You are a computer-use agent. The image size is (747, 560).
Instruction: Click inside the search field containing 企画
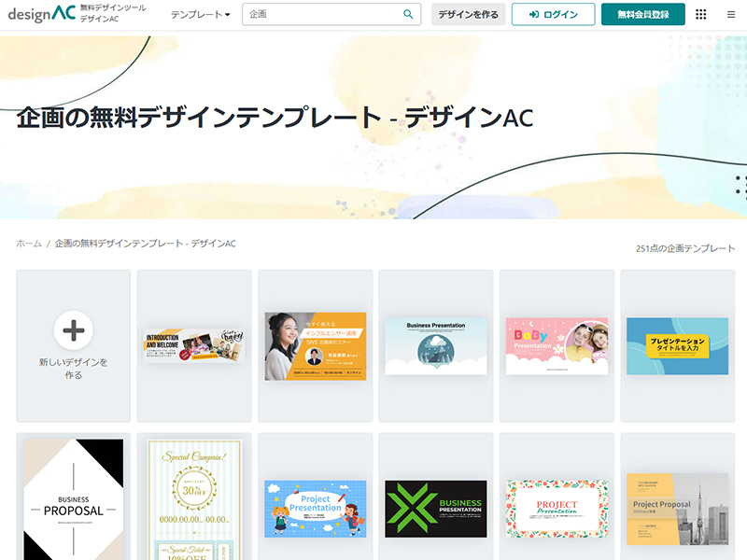tap(317, 15)
